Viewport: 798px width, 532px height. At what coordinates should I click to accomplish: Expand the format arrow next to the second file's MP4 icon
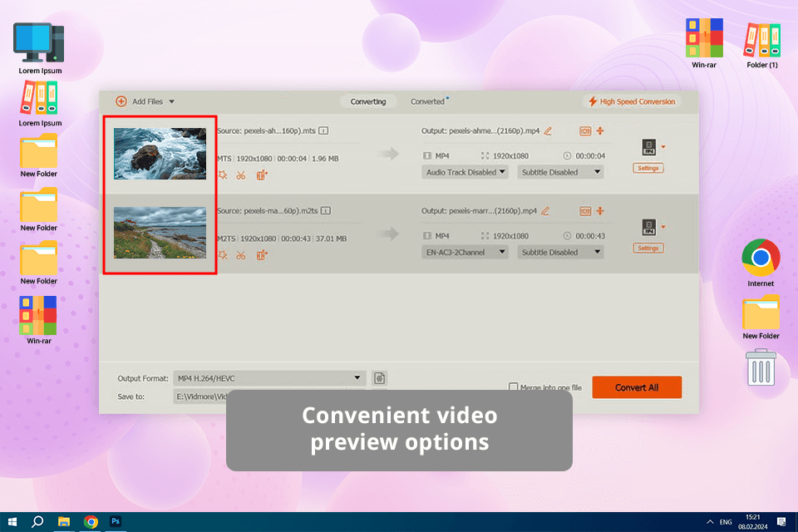pos(663,227)
